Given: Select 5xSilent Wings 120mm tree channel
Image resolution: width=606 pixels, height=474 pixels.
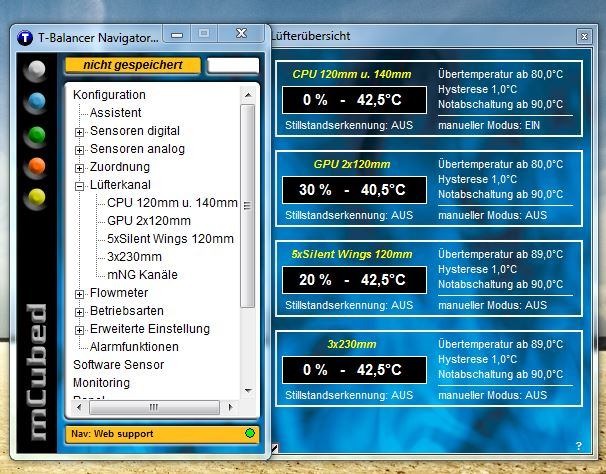Looking at the screenshot, I should click(x=170, y=239).
